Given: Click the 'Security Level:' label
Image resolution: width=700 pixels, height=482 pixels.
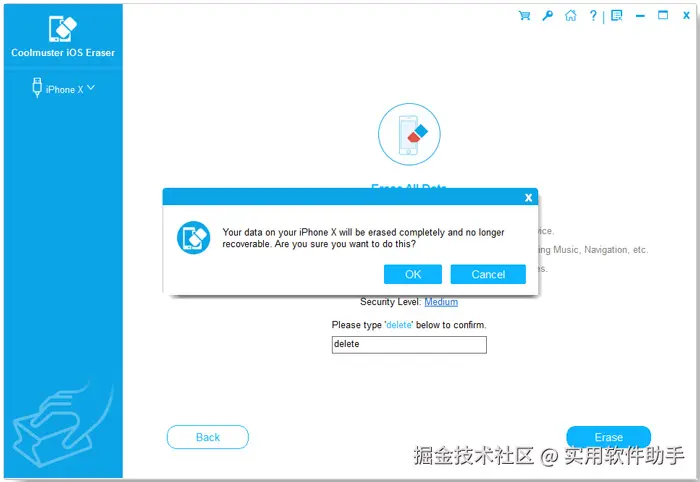Looking at the screenshot, I should point(391,302).
